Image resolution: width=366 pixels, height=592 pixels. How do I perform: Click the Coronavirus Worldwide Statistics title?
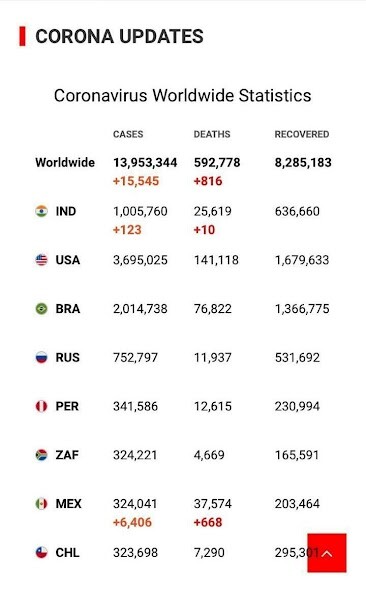click(182, 96)
